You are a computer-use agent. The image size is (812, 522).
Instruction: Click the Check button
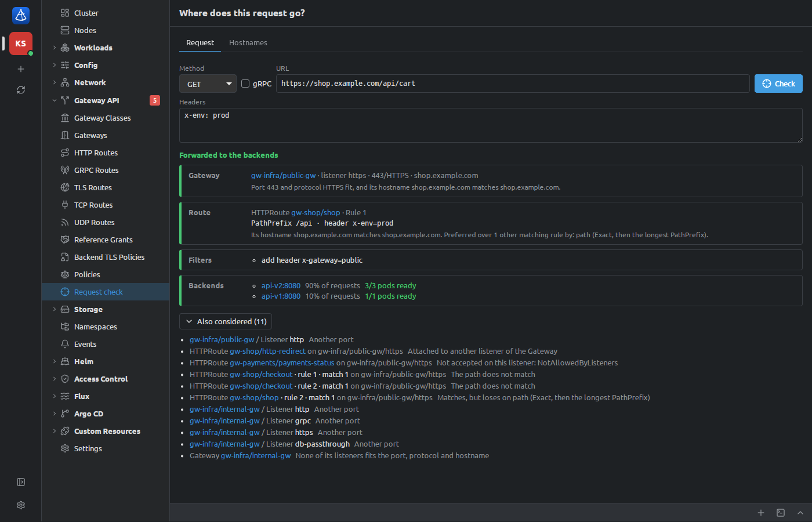click(x=778, y=84)
